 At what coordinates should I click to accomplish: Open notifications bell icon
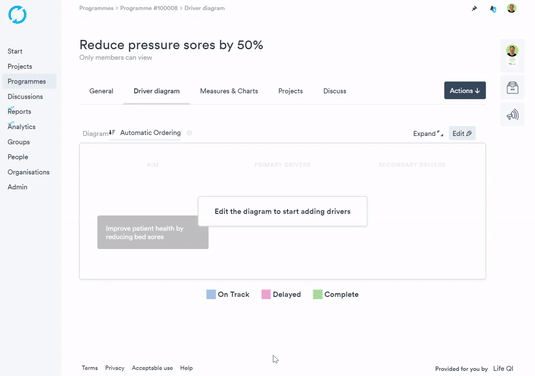pyautogui.click(x=493, y=9)
